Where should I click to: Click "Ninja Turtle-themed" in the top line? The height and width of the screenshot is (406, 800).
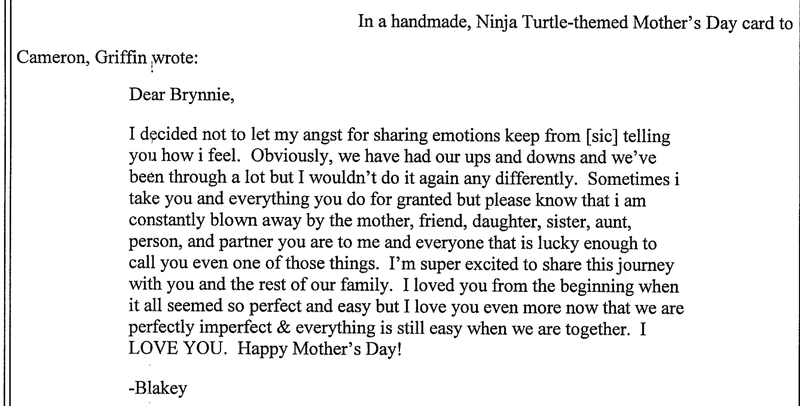pyautogui.click(x=552, y=23)
